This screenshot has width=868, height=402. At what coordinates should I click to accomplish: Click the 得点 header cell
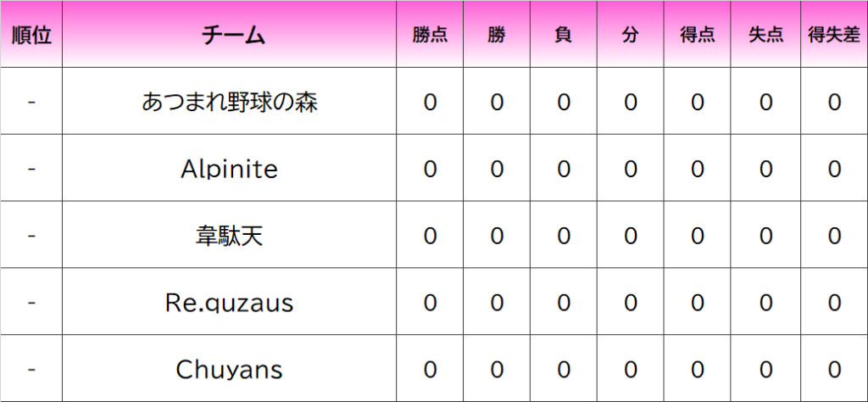pyautogui.click(x=698, y=36)
